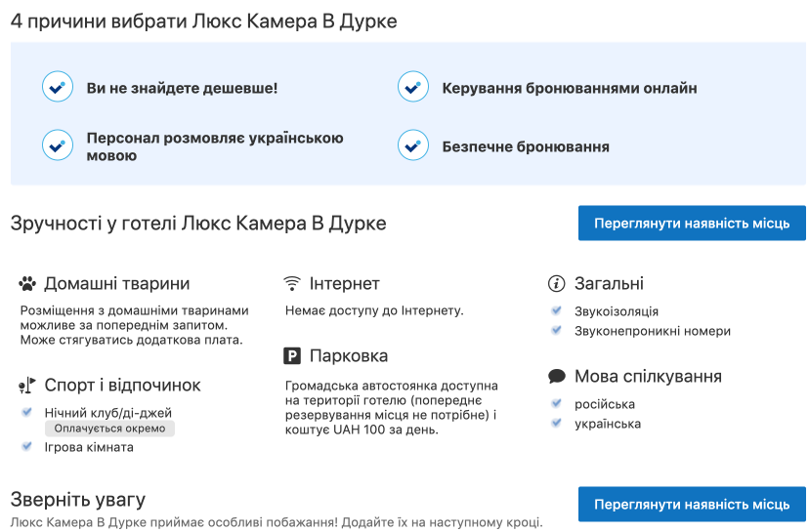
Task: Click the round checkmark icon beside Персонал розмовляє українською
Action: (58, 145)
